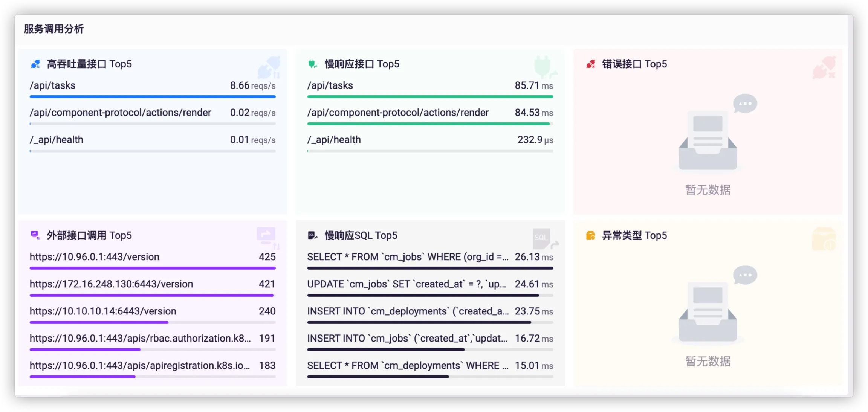This screenshot has height=412, width=868.
Task: Open /api/tasks in the throughput list
Action: click(x=53, y=85)
